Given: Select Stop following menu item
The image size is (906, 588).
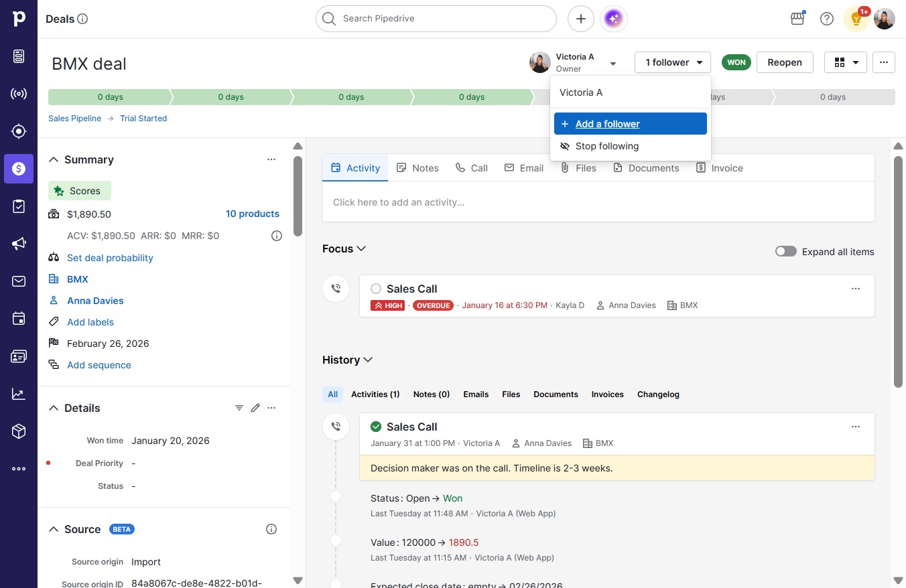Looking at the screenshot, I should click(631, 146).
